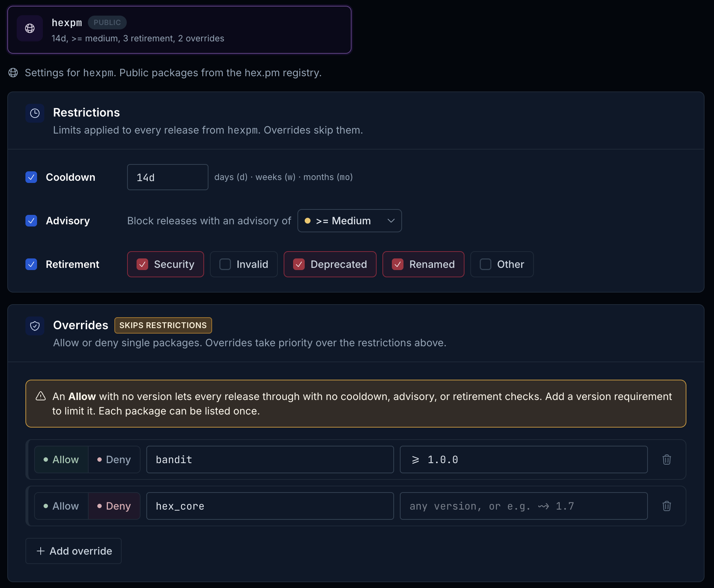
Task: Click the globe icon on the hexpm card
Action: pos(30,28)
